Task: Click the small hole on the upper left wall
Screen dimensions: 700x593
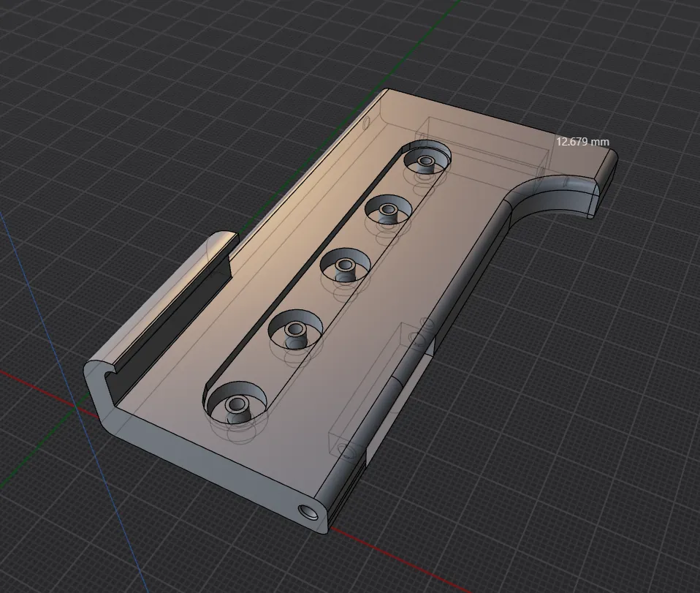Action: (x=366, y=122)
